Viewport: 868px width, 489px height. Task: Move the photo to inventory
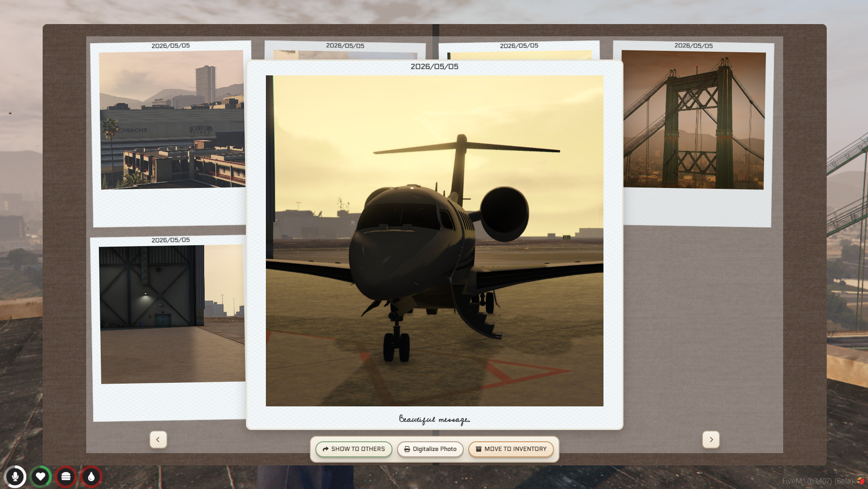pyautogui.click(x=511, y=449)
